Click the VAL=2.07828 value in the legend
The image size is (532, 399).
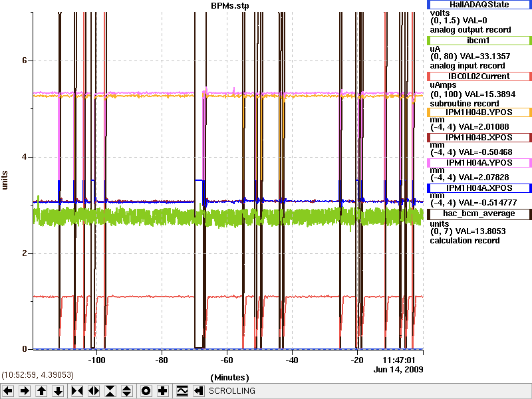click(x=484, y=178)
